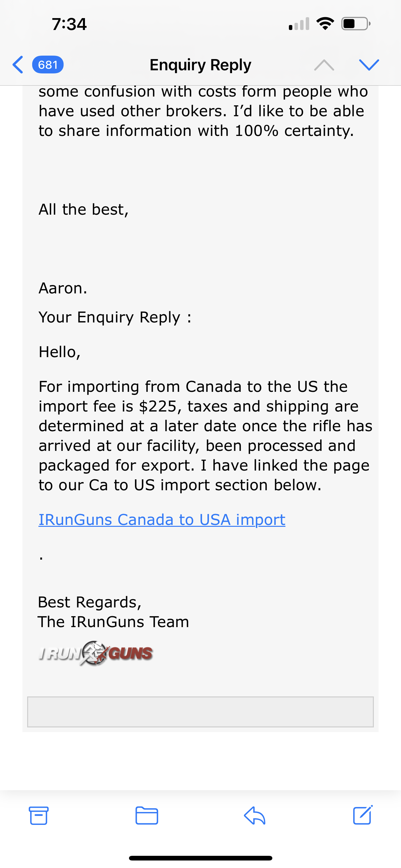Tap the cellular signal bars icon
The height and width of the screenshot is (868, 401).
click(299, 24)
